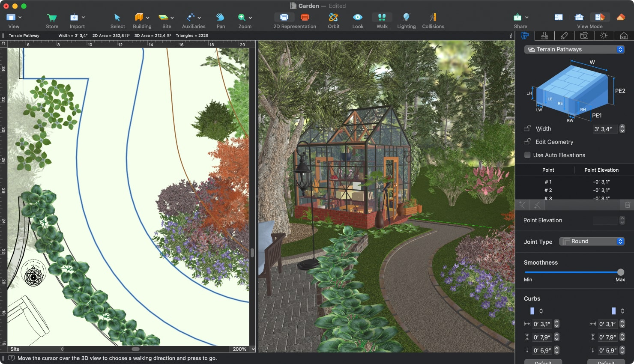
Task: Switch to 2D elevation view mode
Action: (579, 17)
